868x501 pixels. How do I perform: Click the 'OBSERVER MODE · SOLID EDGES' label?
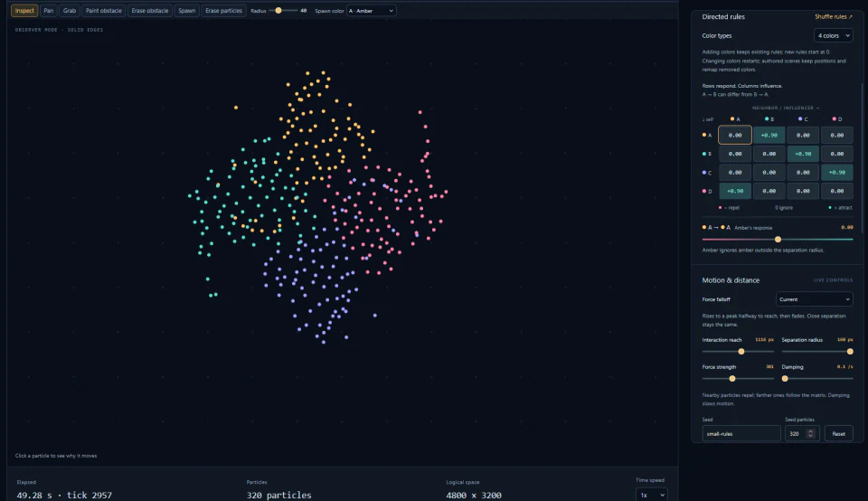[59, 30]
